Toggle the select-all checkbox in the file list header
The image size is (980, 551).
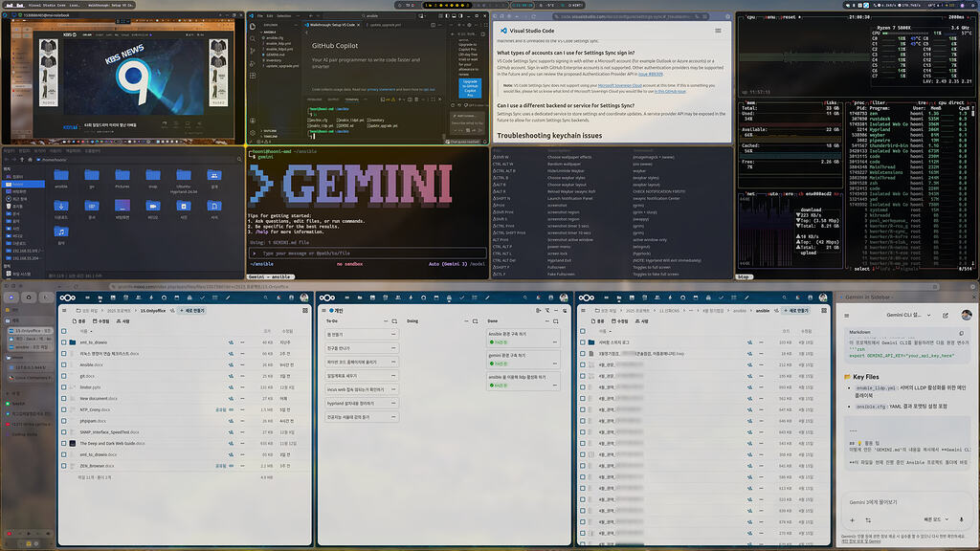[64, 331]
